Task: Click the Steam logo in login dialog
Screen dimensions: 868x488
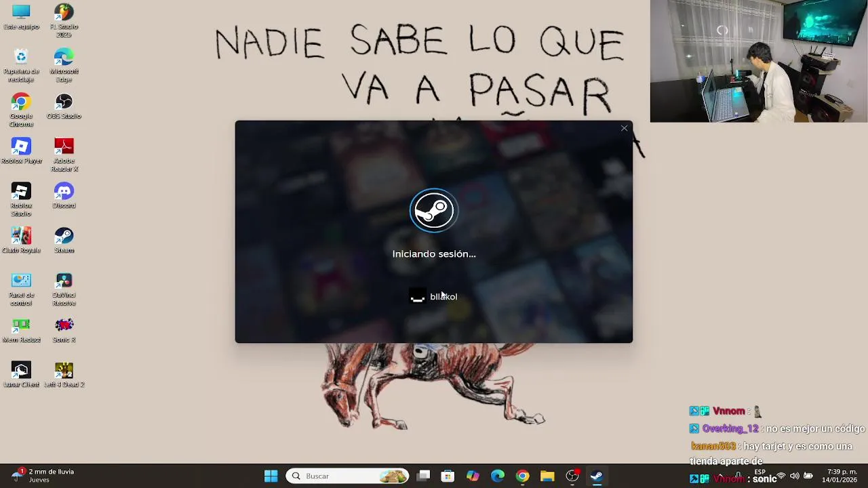Action: 434,211
